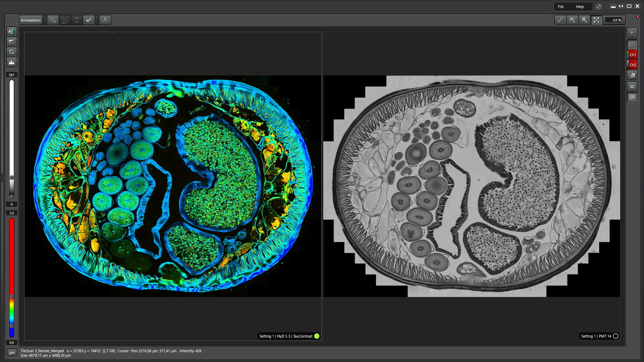The image size is (644, 362).
Task: Click the select all annotations tool
Action: (x=64, y=20)
